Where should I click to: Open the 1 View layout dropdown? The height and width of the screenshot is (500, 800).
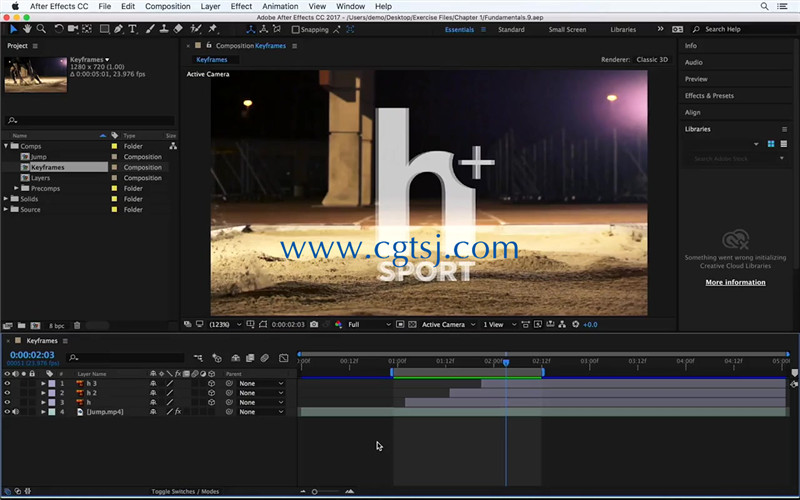(499, 324)
